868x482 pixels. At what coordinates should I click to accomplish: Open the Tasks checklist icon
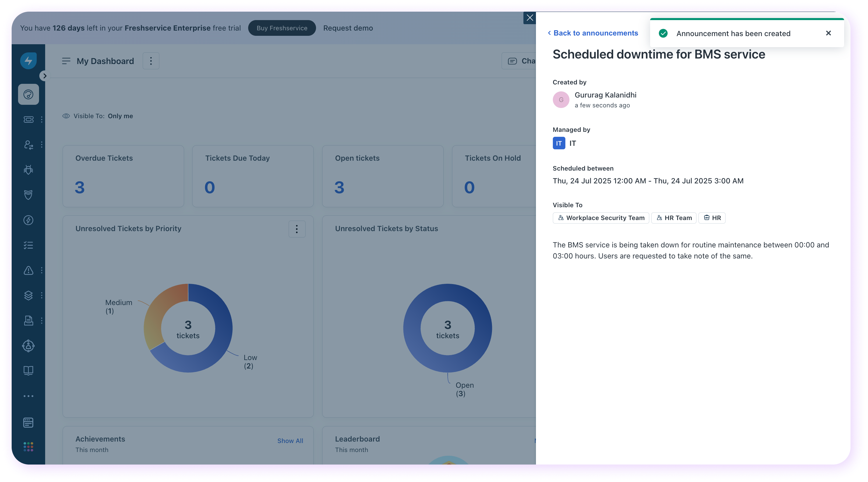[28, 245]
